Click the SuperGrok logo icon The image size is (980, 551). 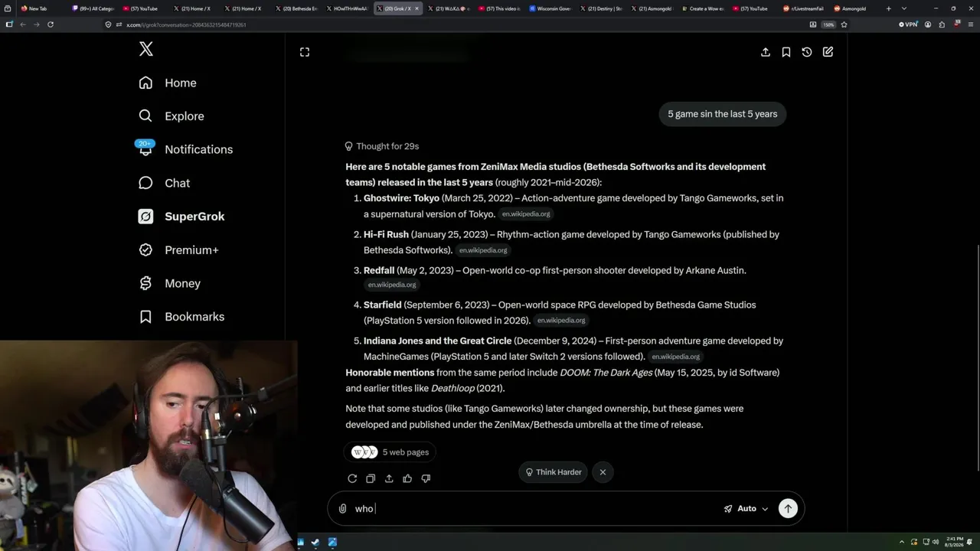[145, 217]
